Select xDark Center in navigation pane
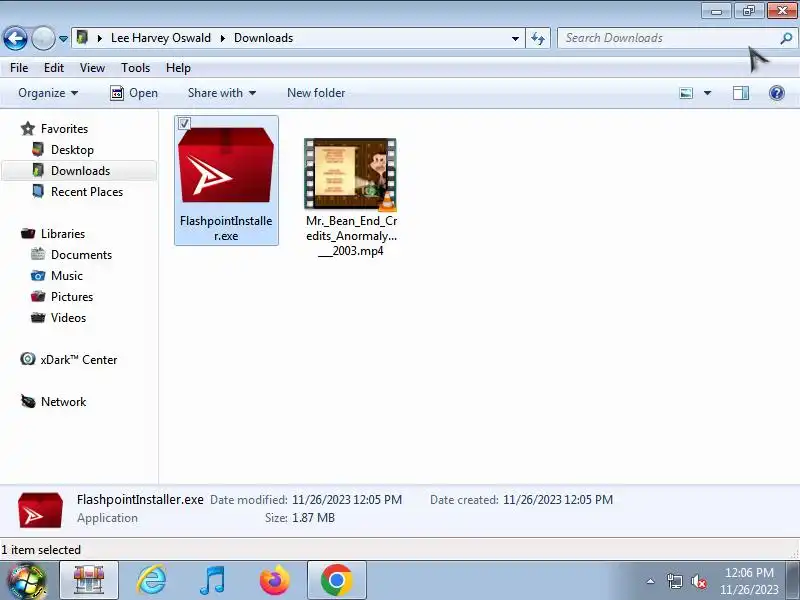 pyautogui.click(x=79, y=359)
